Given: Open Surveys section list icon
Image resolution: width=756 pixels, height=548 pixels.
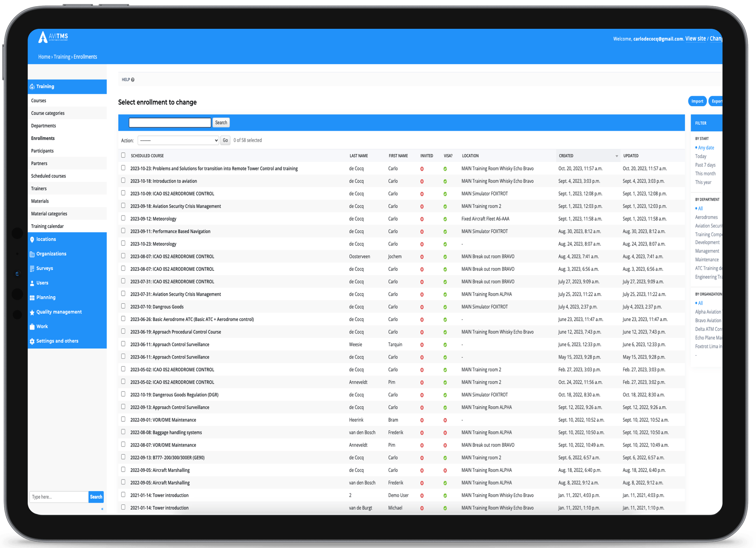Looking at the screenshot, I should coord(32,269).
